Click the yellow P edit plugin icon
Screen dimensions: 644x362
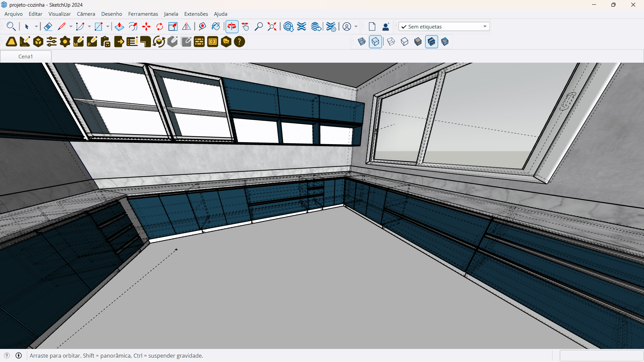[92, 42]
